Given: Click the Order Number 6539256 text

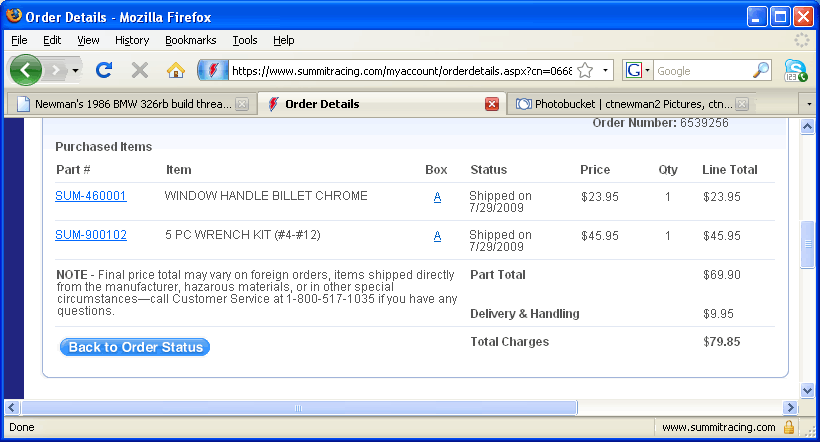Looking at the screenshot, I should click(660, 123).
